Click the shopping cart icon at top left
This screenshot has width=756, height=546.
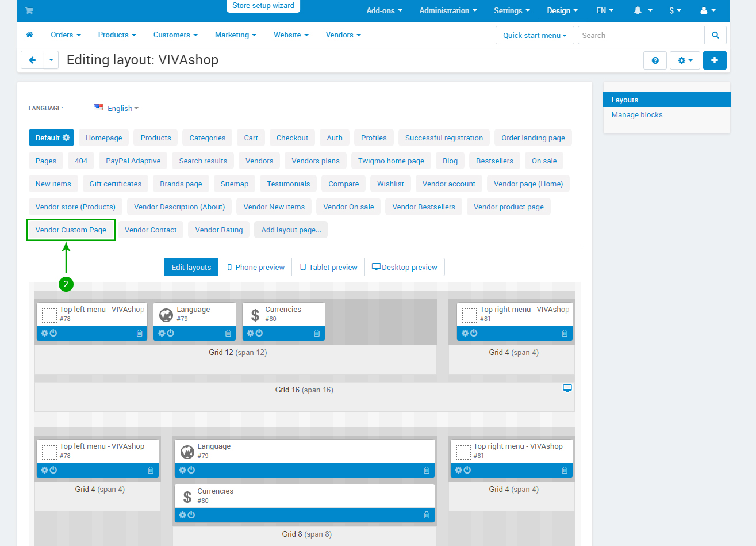click(x=29, y=11)
